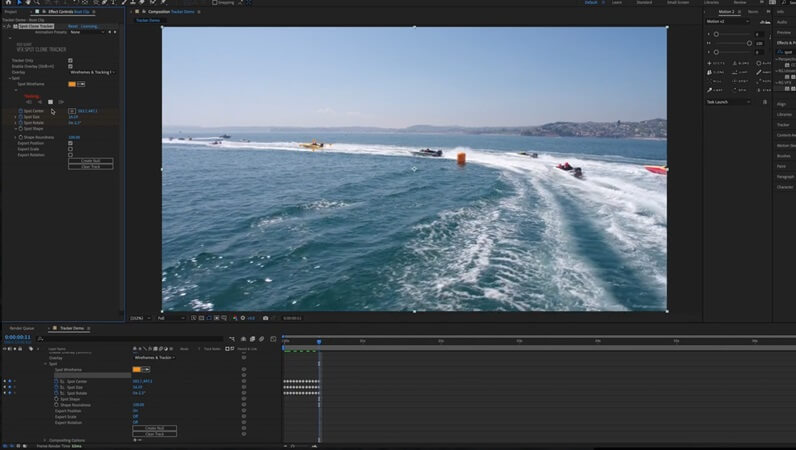The image size is (796, 450).
Task: Toggle timeline Spot Shape stopwatch
Action: tap(56, 399)
